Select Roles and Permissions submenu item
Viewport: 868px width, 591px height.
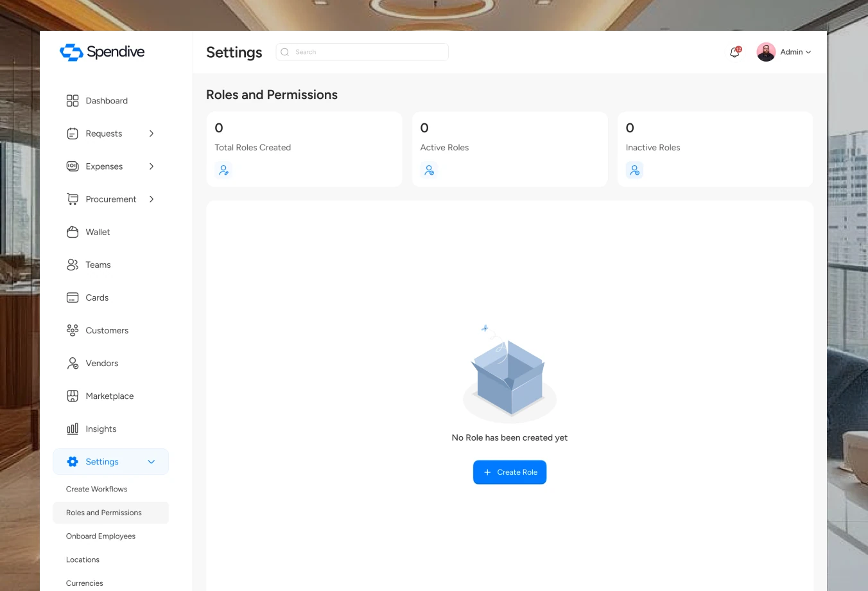[111, 513]
